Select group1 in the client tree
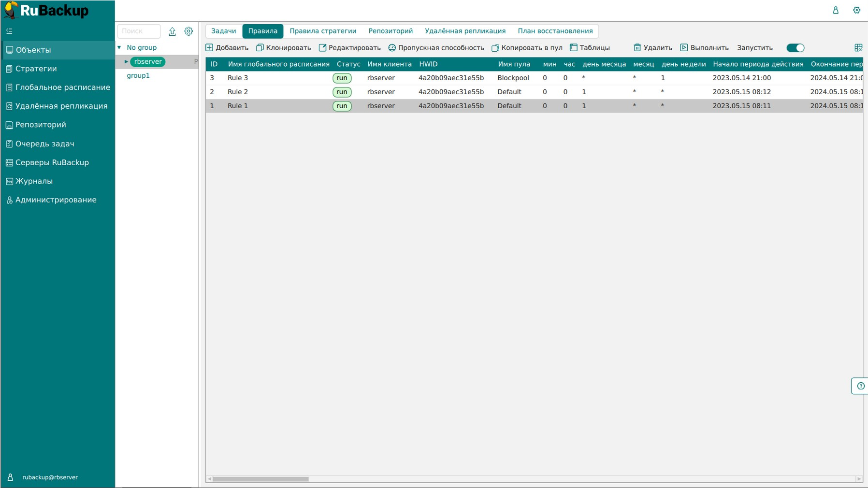Viewport: 868px width, 488px height. click(x=138, y=75)
